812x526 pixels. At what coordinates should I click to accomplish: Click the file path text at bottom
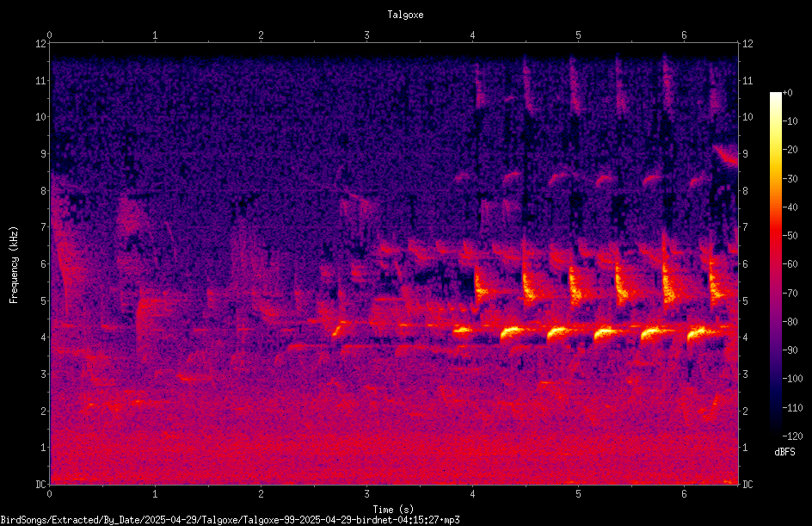(x=230, y=520)
